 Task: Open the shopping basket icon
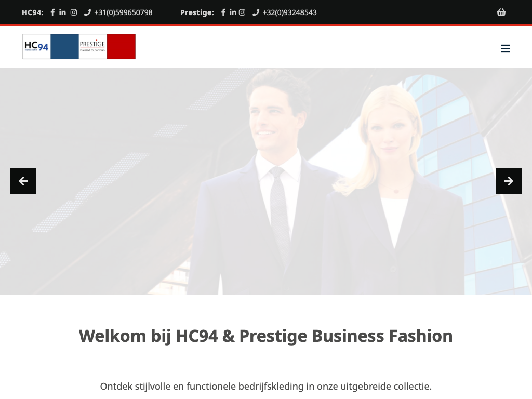501,12
